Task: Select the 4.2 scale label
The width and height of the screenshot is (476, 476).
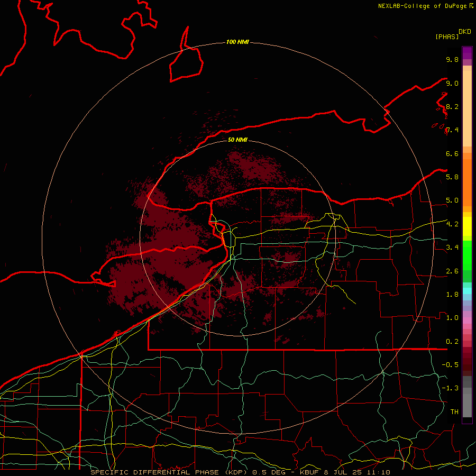Action: click(x=452, y=224)
